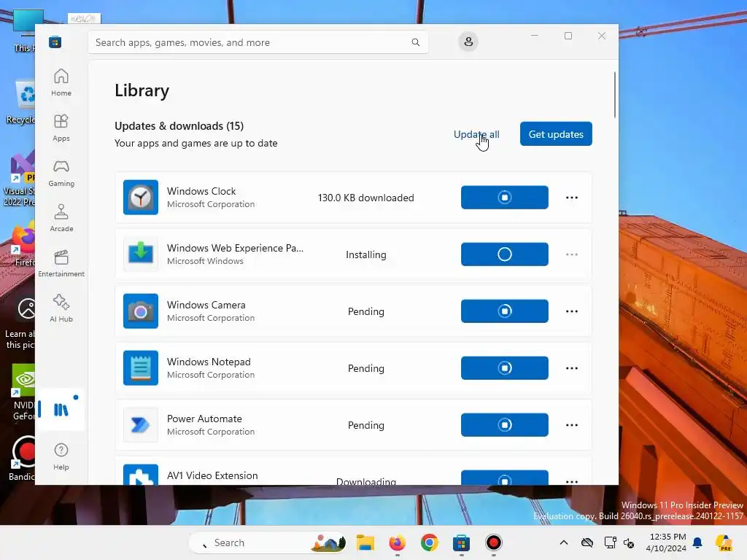Click Windows Web Experience Pack installing button
This screenshot has height=560, width=747.
coord(505,254)
